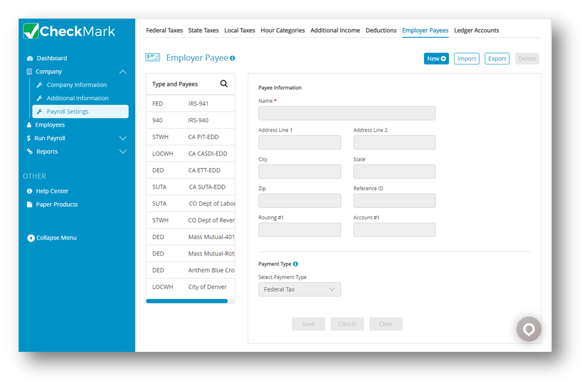Click the Reports icon in sidebar

pyautogui.click(x=31, y=151)
